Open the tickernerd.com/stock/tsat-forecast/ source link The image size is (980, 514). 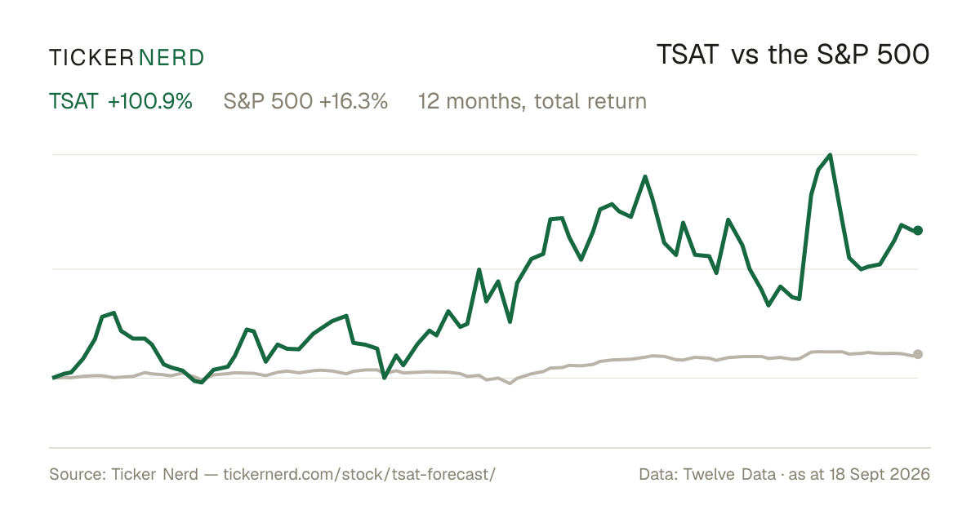pos(359,474)
